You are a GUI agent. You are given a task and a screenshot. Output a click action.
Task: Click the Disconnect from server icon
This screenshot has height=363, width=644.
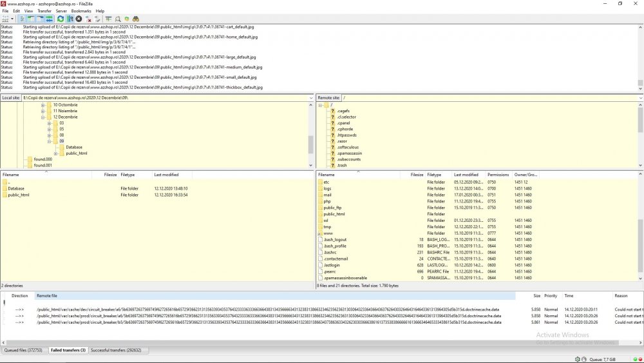88,19
